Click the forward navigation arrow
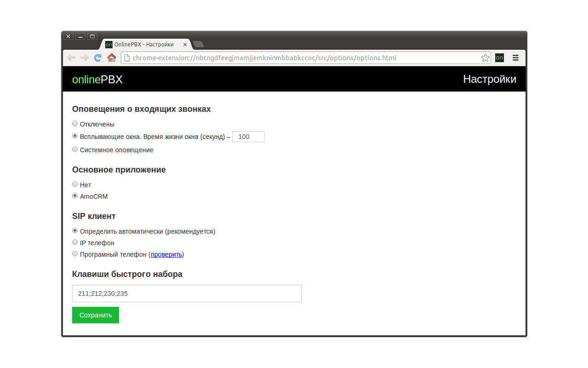The width and height of the screenshot is (588, 368). pyautogui.click(x=85, y=57)
